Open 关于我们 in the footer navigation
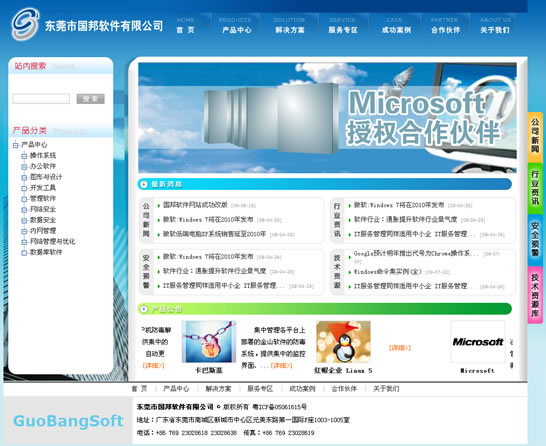This screenshot has width=546, height=446. coord(386,389)
